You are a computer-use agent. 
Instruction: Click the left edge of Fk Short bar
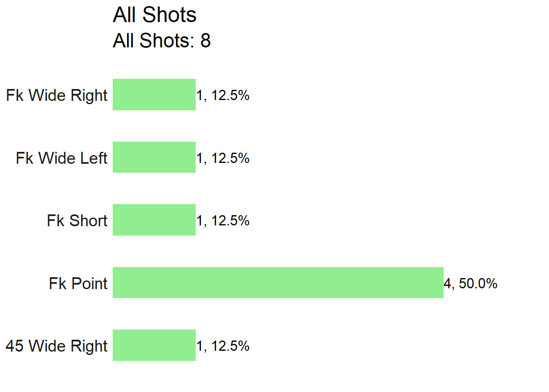point(114,220)
